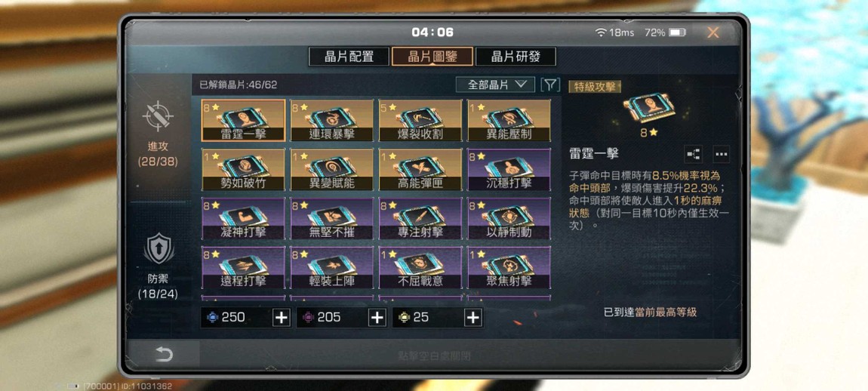Choose the 以靜制動 chip card
Screen dimensions: 868x391
coord(509,219)
